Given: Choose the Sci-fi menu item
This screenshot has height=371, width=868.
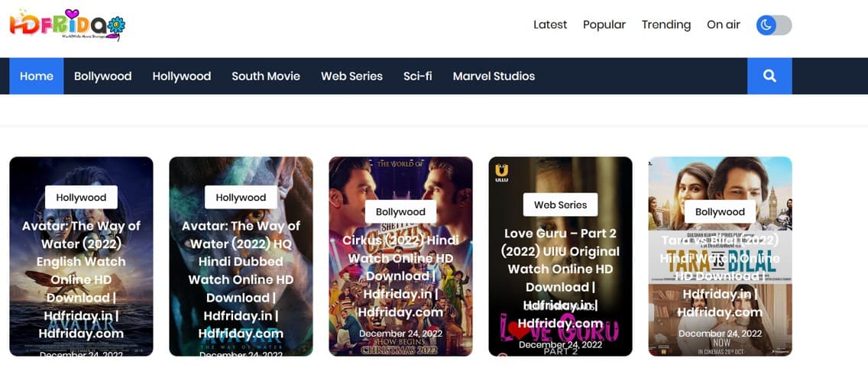Looking at the screenshot, I should [x=417, y=76].
